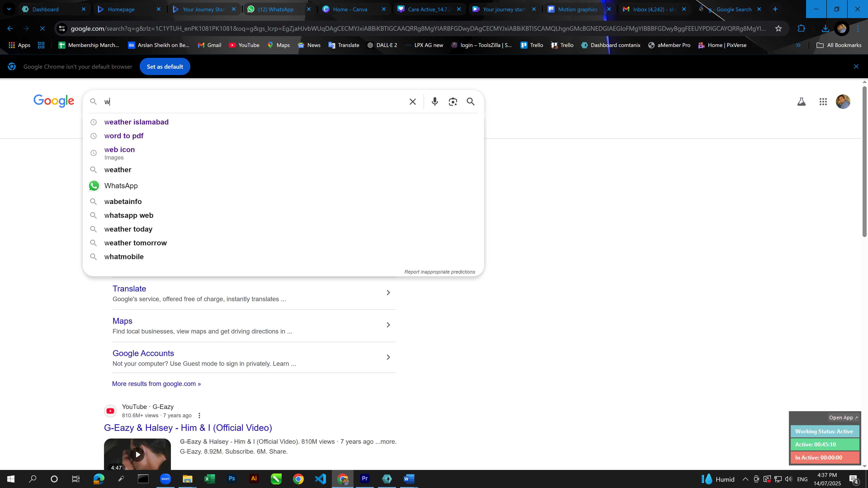Go to Google logo homepage
This screenshot has height=488, width=868.
(x=54, y=101)
